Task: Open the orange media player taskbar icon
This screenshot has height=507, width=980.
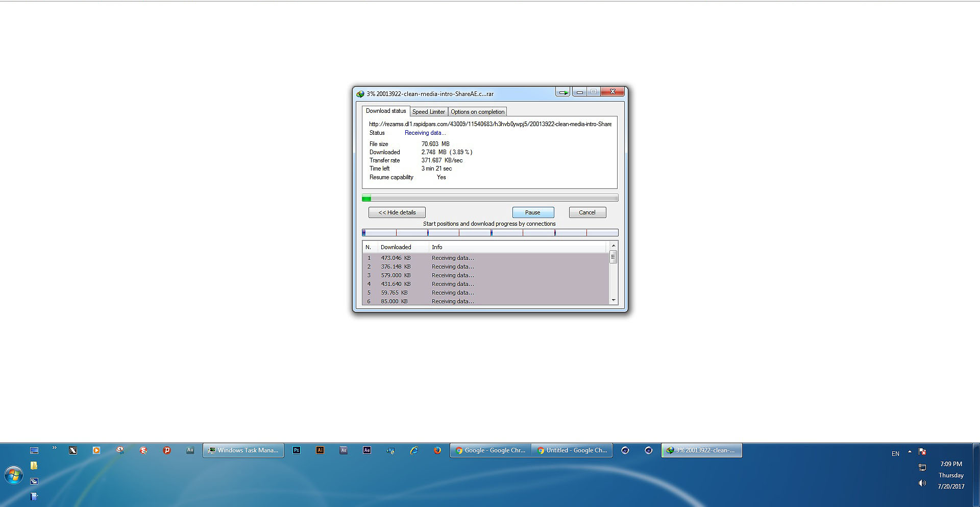Action: tap(96, 450)
